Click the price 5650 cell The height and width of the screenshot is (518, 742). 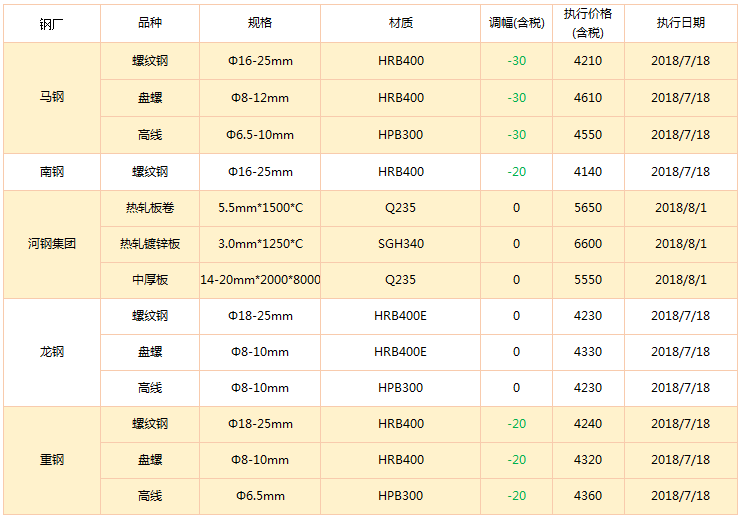tap(588, 208)
